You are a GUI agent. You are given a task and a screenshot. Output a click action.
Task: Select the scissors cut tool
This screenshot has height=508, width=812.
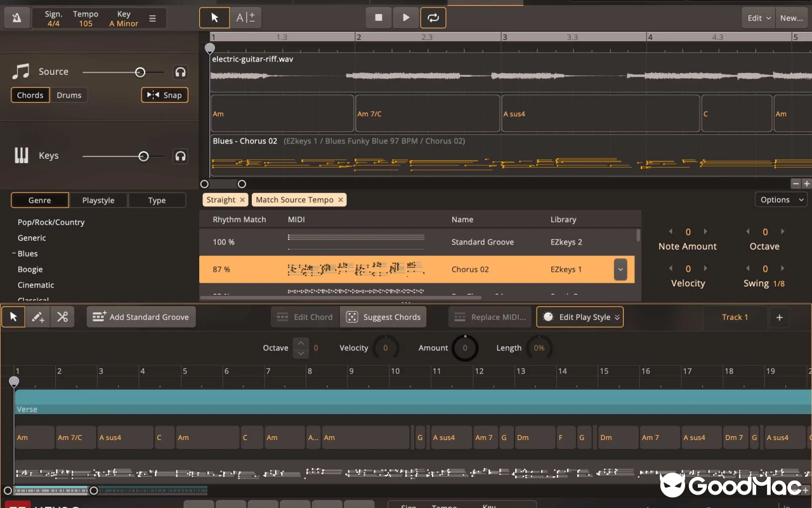click(62, 316)
